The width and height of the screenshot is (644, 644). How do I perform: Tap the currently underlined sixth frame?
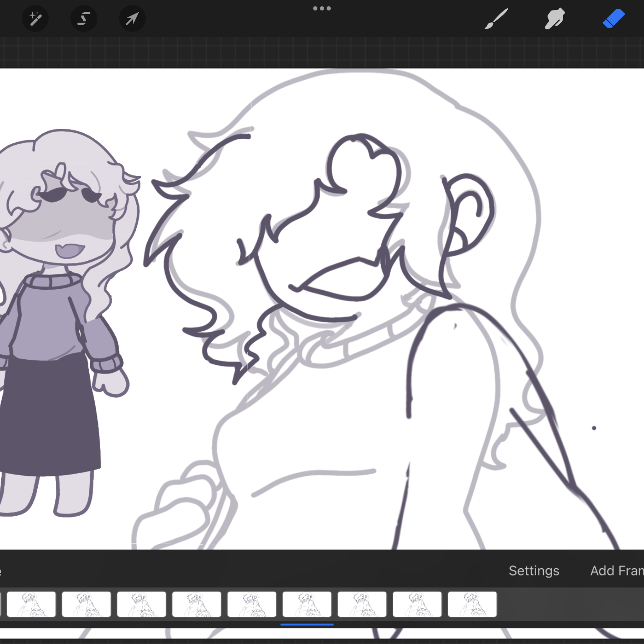[307, 604]
